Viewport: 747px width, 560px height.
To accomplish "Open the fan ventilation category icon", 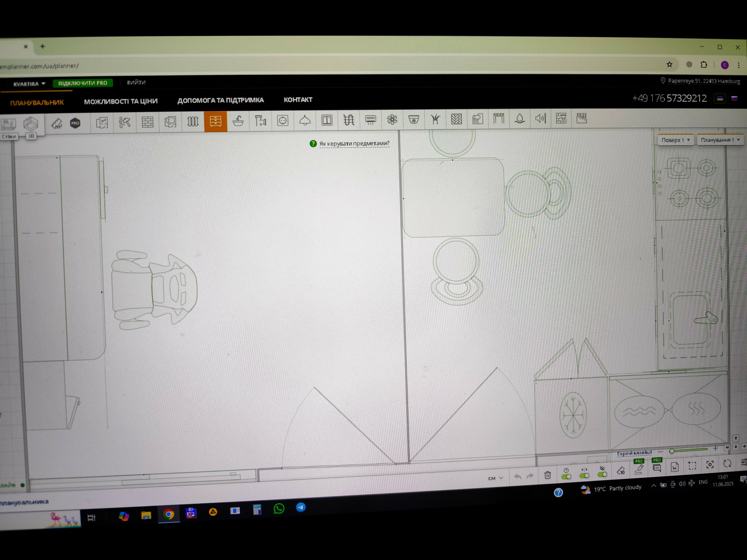I will [392, 119].
